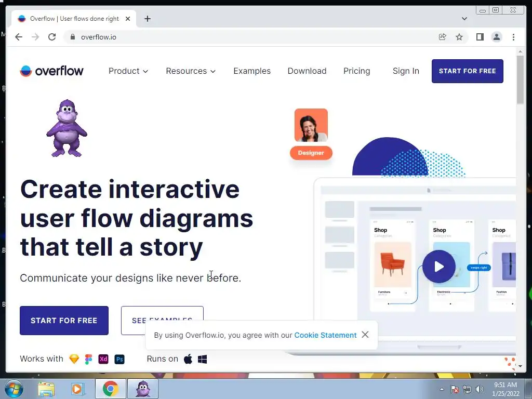
Task: Expand the Resources menu
Action: coord(191,71)
